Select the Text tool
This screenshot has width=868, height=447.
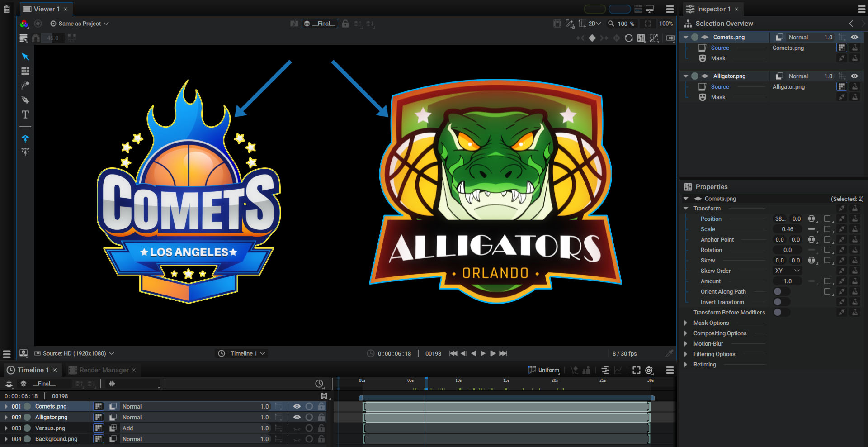point(25,114)
